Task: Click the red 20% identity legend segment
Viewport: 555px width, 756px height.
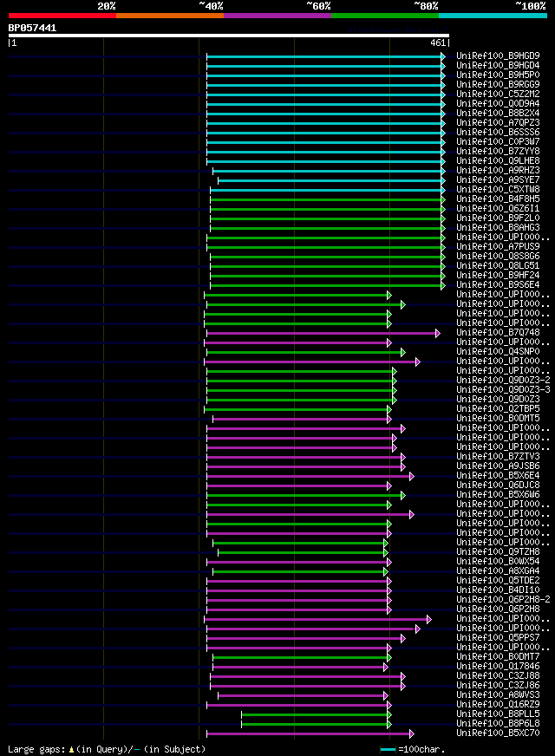Action: [62, 16]
